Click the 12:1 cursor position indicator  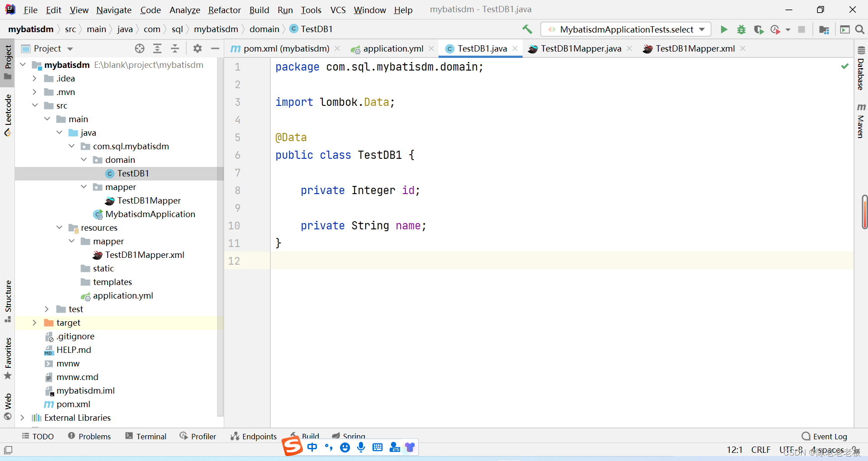point(735,450)
